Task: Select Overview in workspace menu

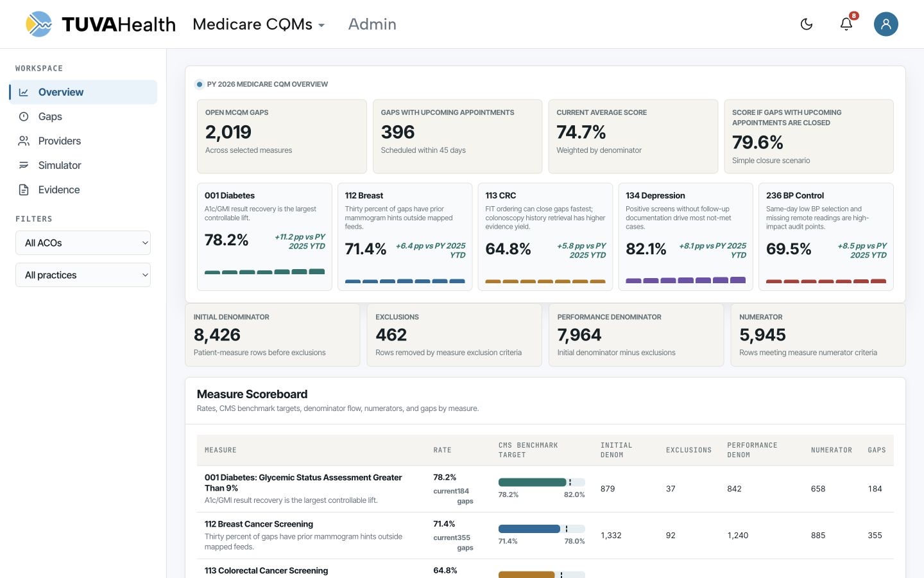Action: (83, 92)
